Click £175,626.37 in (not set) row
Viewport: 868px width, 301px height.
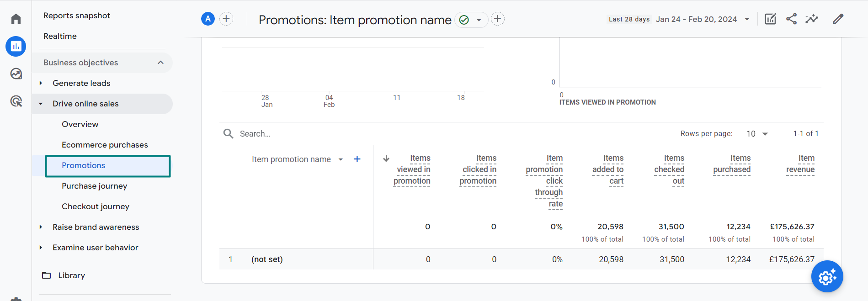(x=792, y=259)
